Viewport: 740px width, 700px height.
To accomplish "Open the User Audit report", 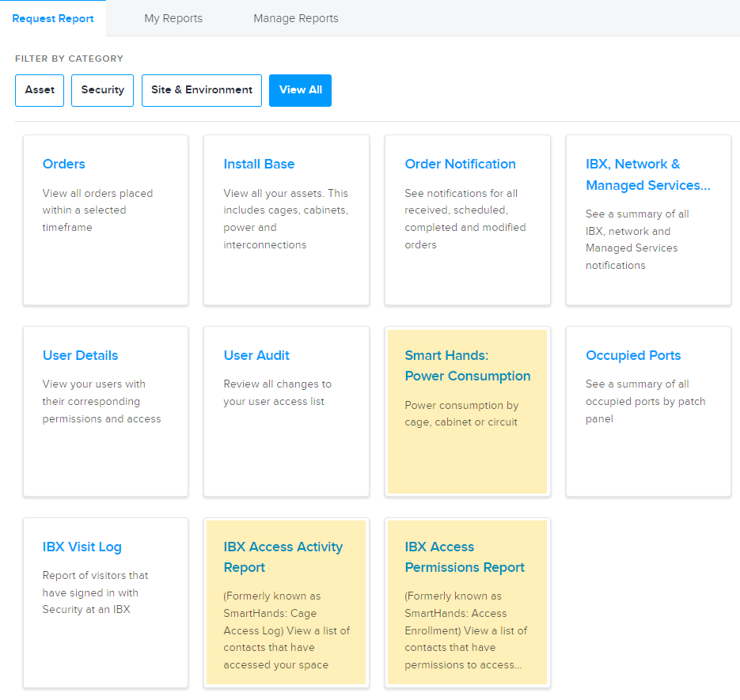I will [256, 355].
